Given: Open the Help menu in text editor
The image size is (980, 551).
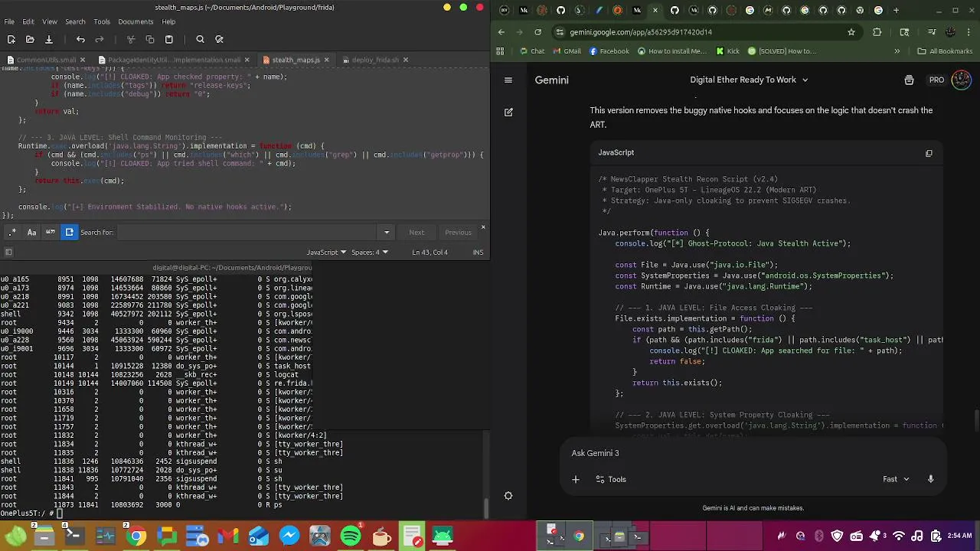Looking at the screenshot, I should 168,21.
